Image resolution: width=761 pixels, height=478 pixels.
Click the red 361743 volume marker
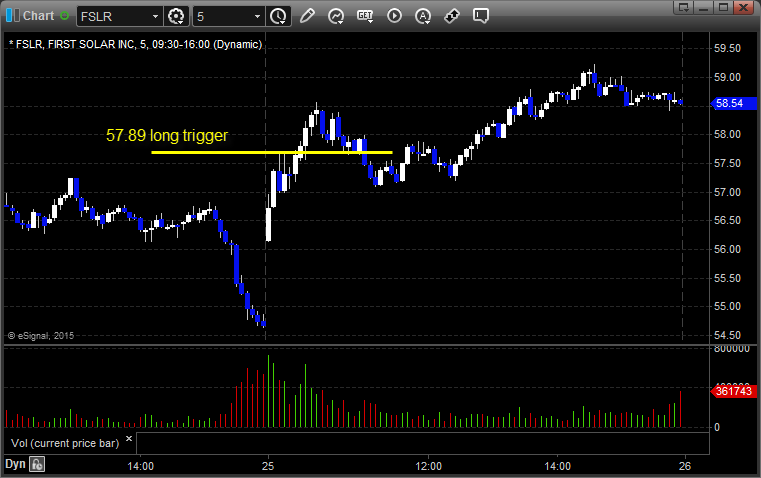point(733,391)
